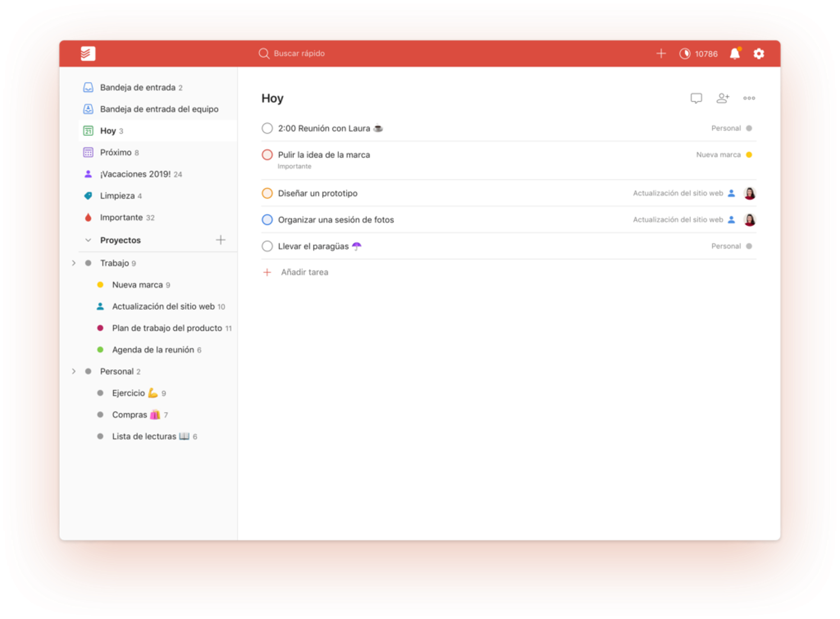
Task: Add new project with Proyectos plus icon
Action: pos(220,240)
